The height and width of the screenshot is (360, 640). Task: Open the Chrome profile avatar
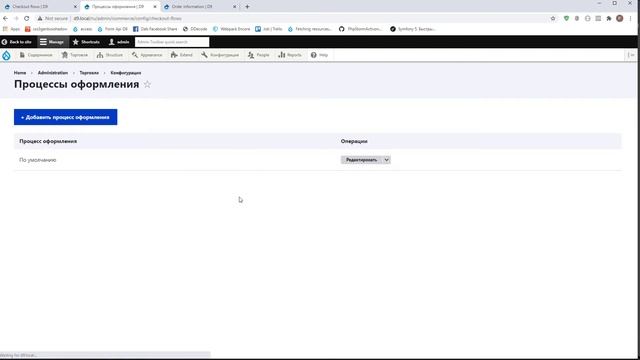(x=620, y=18)
